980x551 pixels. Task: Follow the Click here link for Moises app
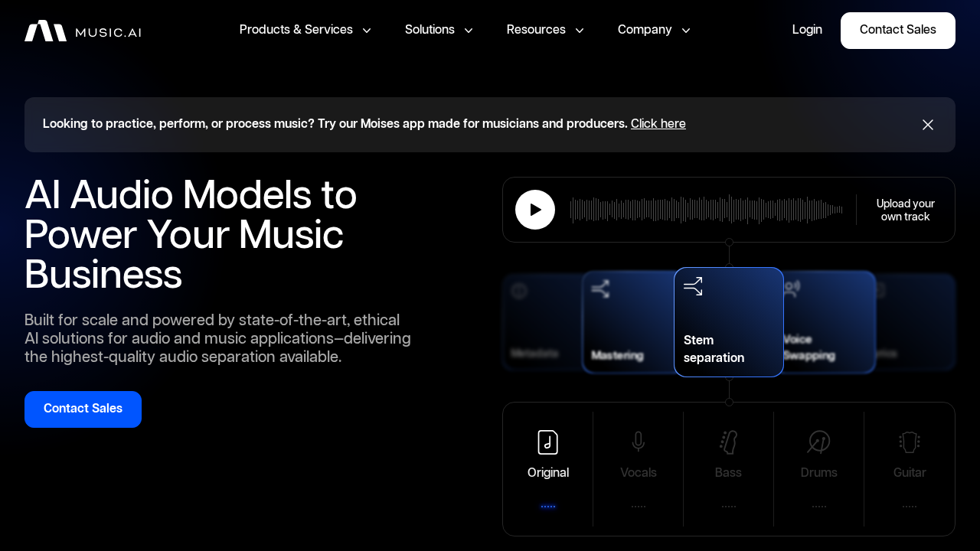[658, 124]
